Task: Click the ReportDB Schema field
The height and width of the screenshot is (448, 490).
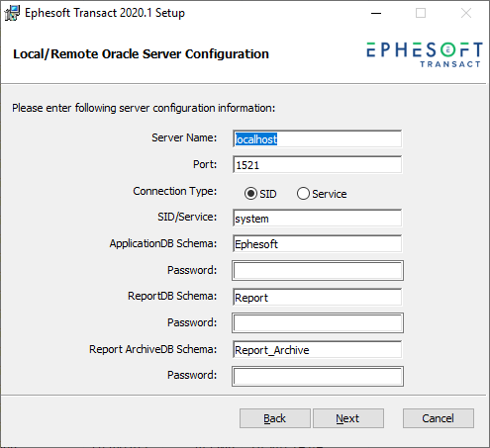Action: click(317, 297)
